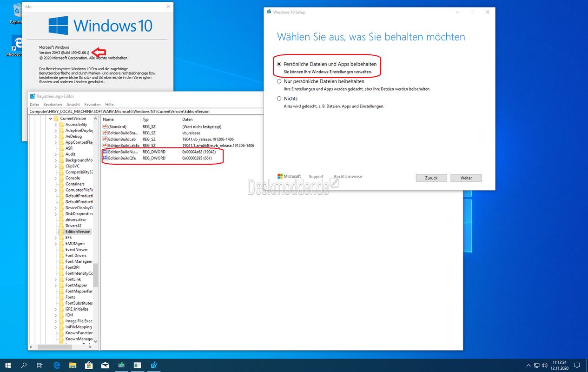The image size is (588, 372).
Task: Click the '0x00000295 (661)' data value
Action: pyautogui.click(x=197, y=158)
